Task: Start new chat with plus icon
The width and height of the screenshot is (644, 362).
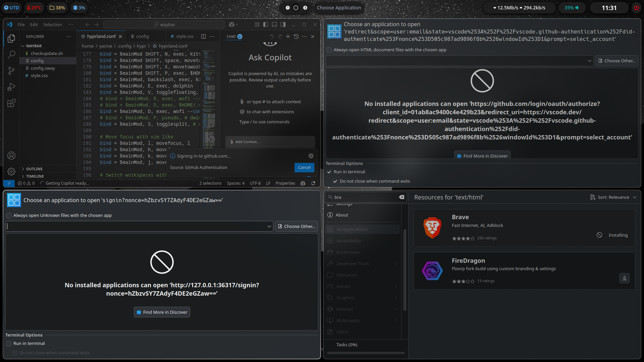Action: pyautogui.click(x=288, y=37)
